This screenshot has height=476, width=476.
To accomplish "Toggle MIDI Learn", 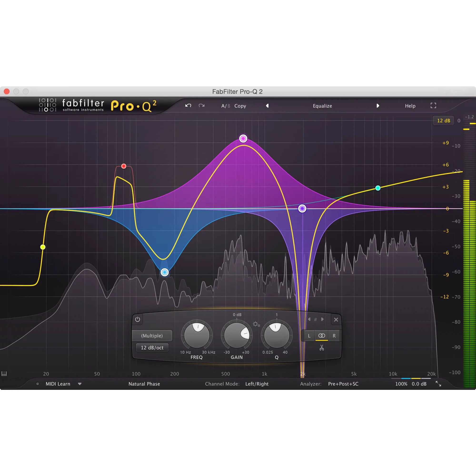I will coord(58,384).
